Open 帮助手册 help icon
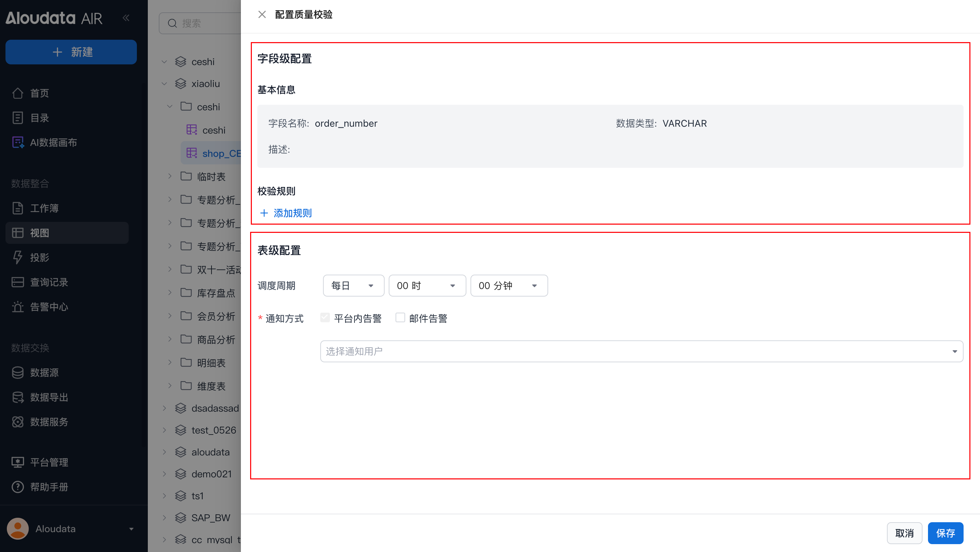 pyautogui.click(x=17, y=487)
